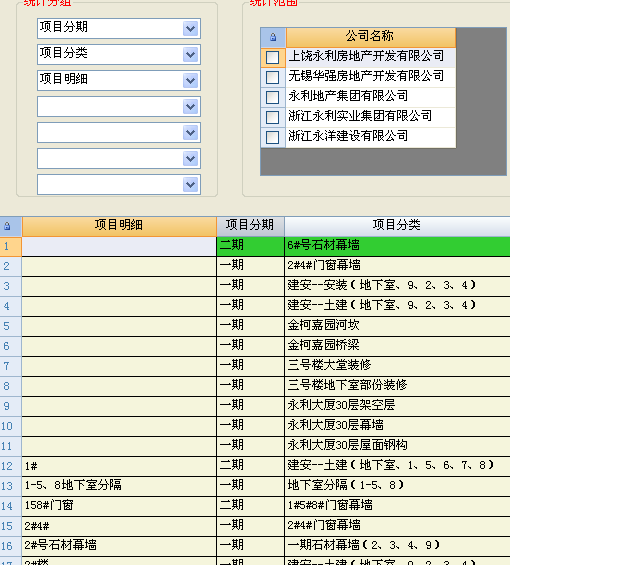Open the 项目分期 grouping dropdown

tap(191, 29)
